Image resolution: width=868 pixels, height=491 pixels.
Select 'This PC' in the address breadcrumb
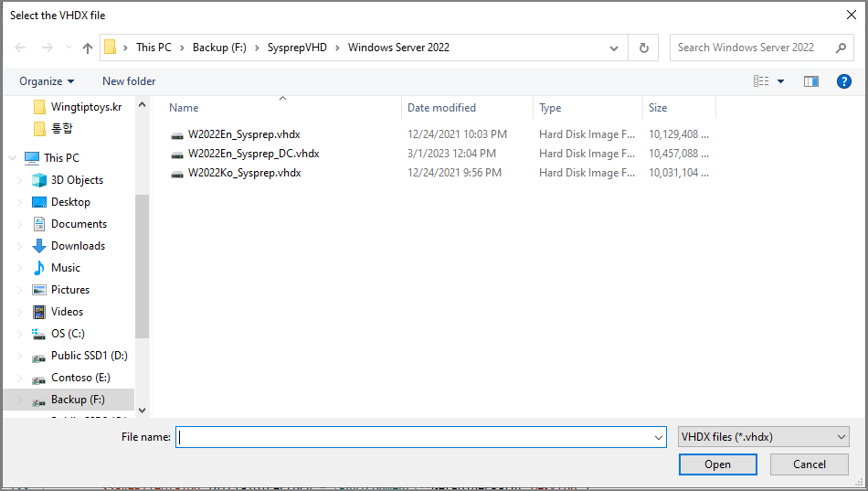(153, 48)
